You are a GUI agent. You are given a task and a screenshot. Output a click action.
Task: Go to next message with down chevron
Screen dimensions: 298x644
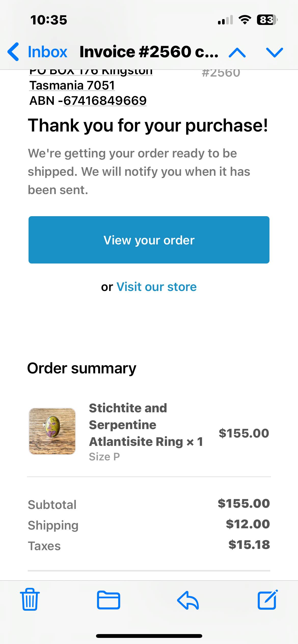point(274,53)
